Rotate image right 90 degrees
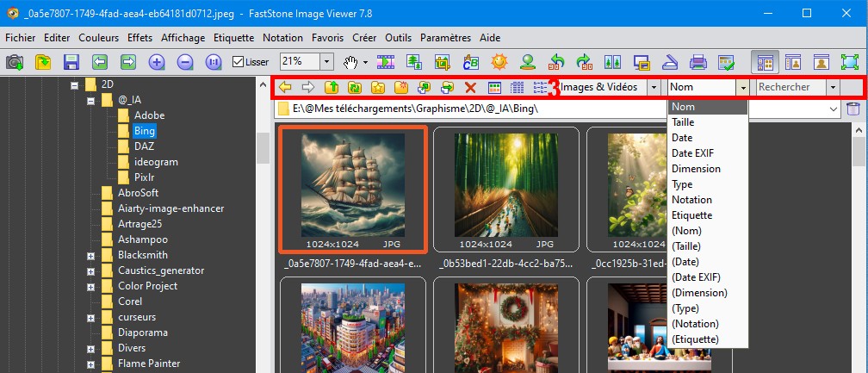This screenshot has height=373, width=868. [584, 61]
